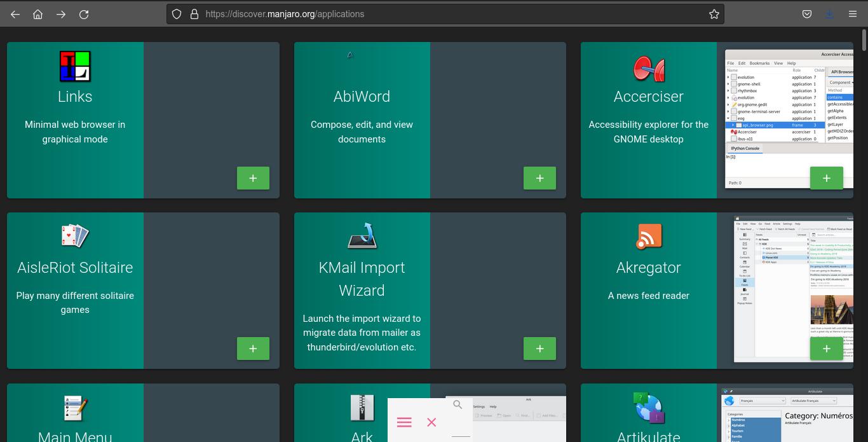Open the Main Menu application title
The width and height of the screenshot is (868, 442).
point(75,436)
